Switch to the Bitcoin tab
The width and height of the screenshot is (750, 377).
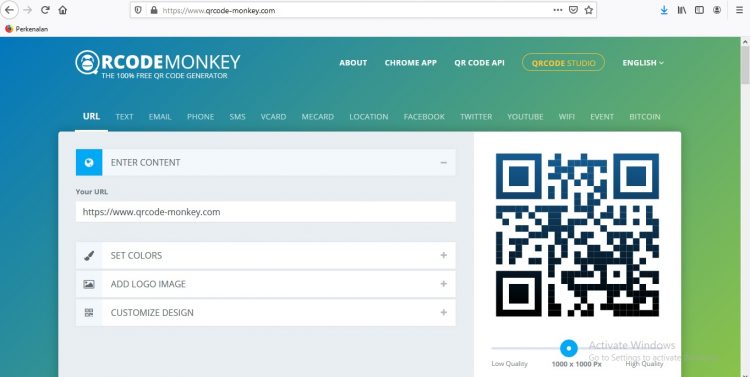click(645, 117)
